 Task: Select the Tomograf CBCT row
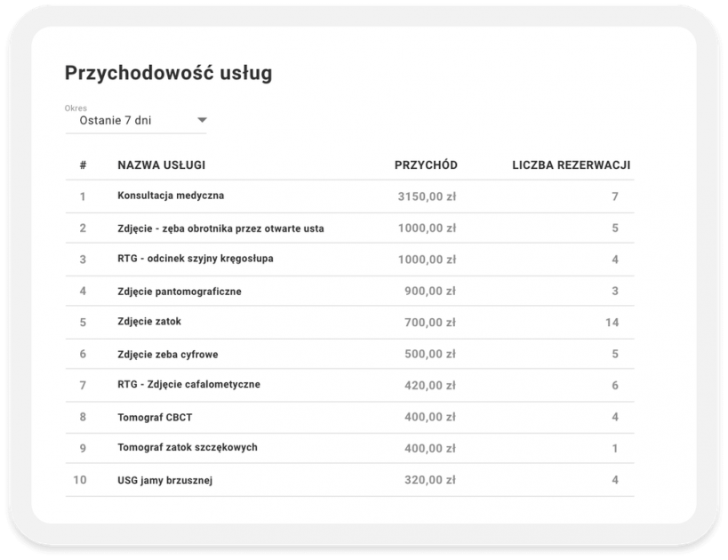[349, 417]
